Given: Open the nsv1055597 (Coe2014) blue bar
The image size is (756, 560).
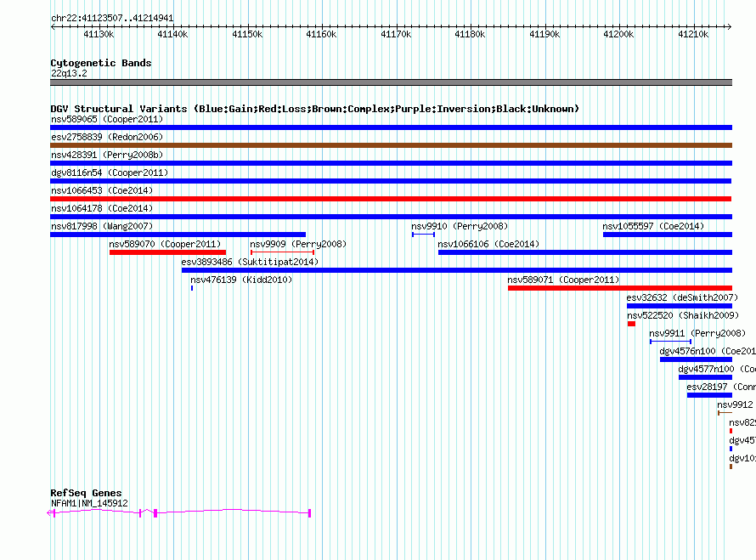Looking at the screenshot, I should coord(668,235).
